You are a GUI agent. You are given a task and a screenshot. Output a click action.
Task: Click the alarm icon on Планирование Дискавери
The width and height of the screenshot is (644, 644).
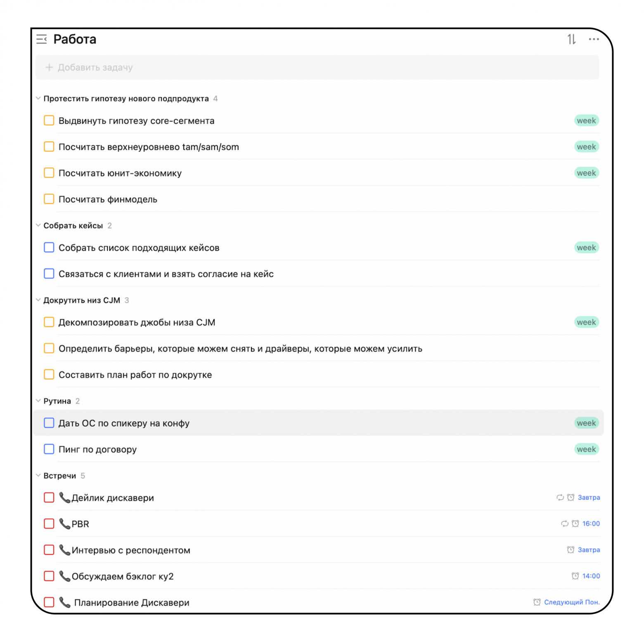point(537,602)
